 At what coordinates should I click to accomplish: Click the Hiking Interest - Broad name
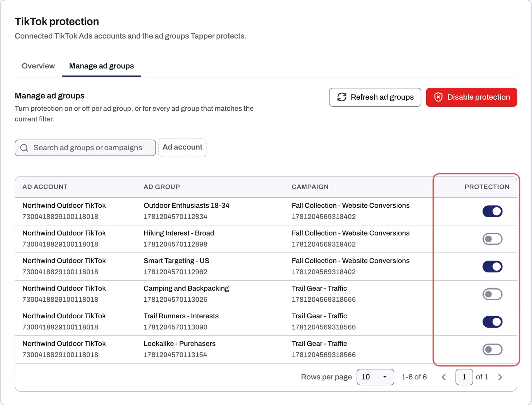pos(179,233)
